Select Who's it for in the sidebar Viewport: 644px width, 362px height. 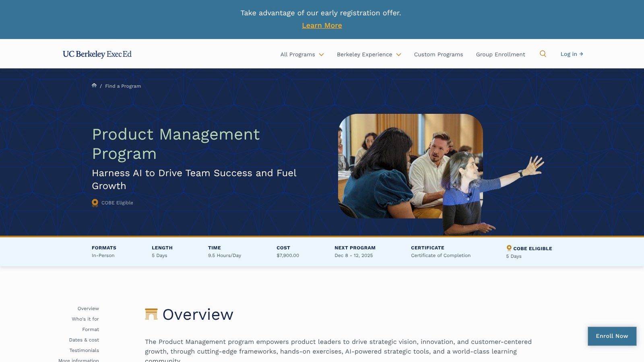tap(85, 319)
